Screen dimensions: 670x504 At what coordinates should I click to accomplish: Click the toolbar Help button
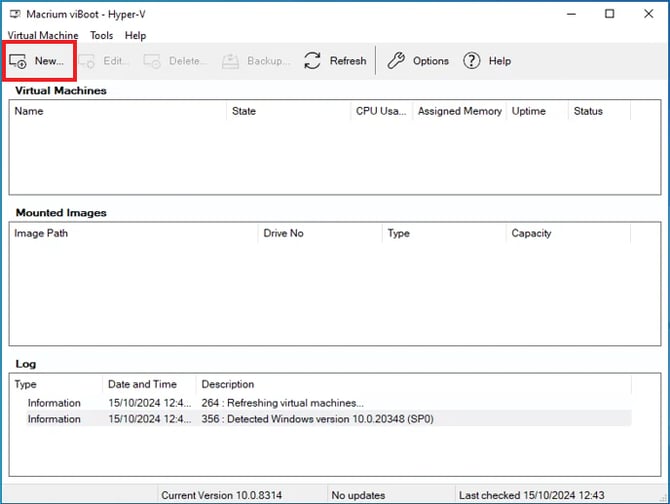pyautogui.click(x=487, y=61)
